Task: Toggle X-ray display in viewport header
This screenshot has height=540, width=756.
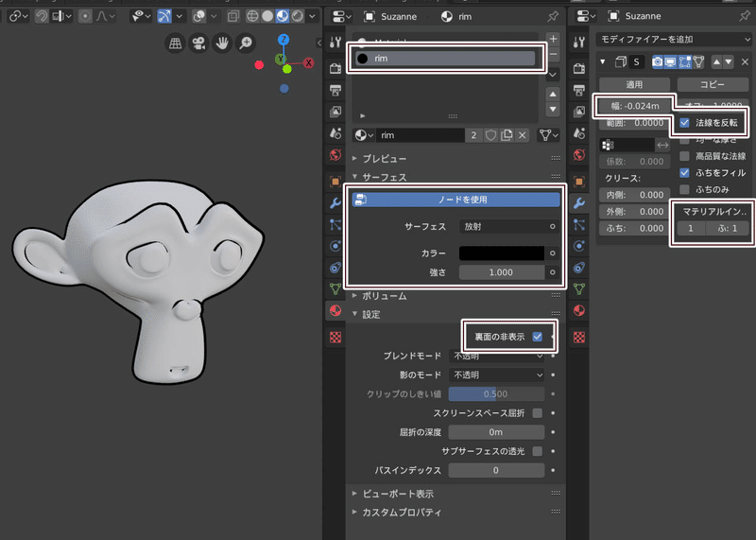Action: tap(233, 16)
